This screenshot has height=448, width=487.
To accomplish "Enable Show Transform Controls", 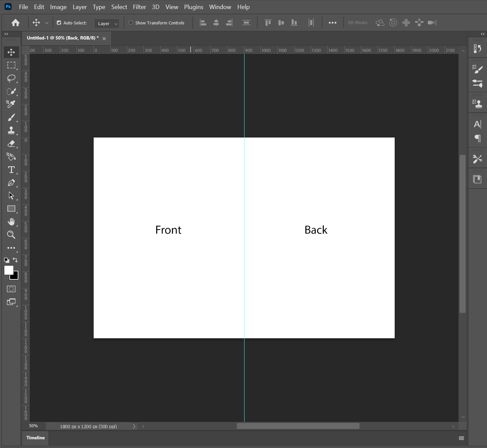I will tap(130, 22).
